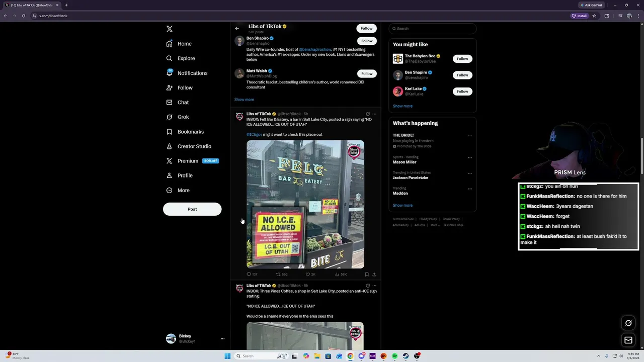The image size is (644, 362).
Task: Click the Bookmarks sidebar icon
Action: [x=170, y=132]
